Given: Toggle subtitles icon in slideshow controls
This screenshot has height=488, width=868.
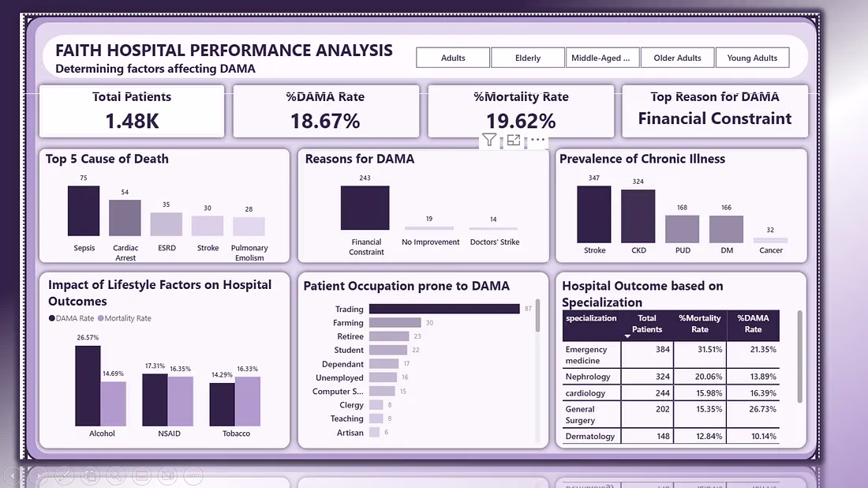Looking at the screenshot, I should coord(142,475).
